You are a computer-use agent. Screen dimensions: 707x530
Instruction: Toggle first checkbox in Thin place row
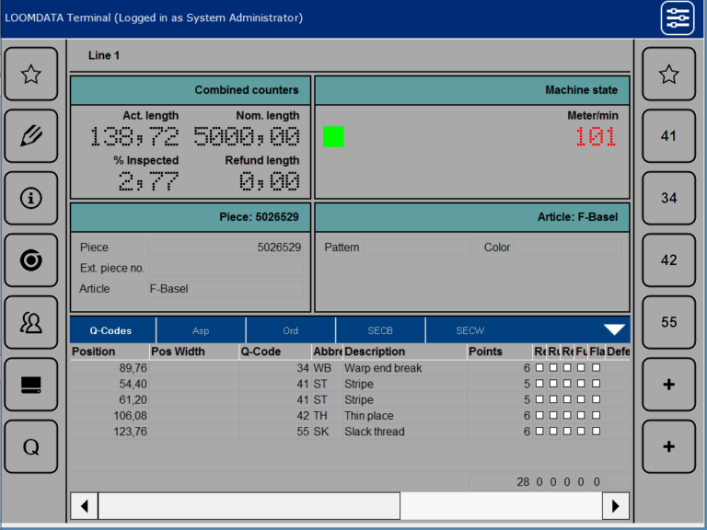click(x=540, y=416)
